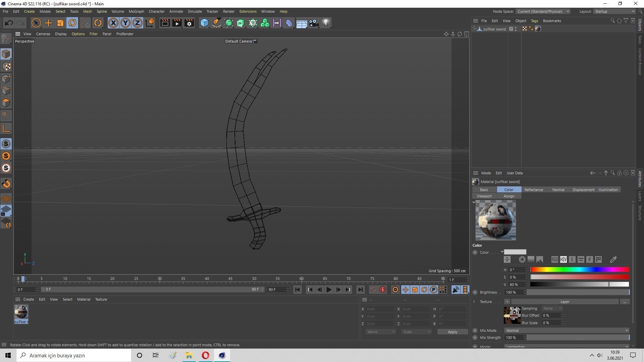Add a Cube primitive object
Viewport: 644px width, 362px height.
[204, 23]
